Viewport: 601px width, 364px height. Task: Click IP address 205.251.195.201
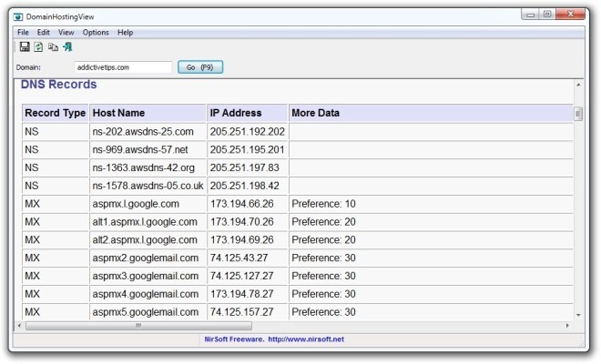tap(247, 150)
